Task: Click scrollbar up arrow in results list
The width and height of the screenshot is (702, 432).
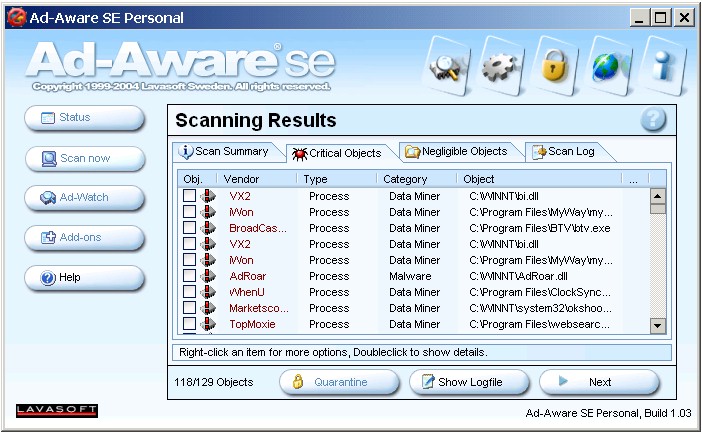Action: [x=657, y=196]
